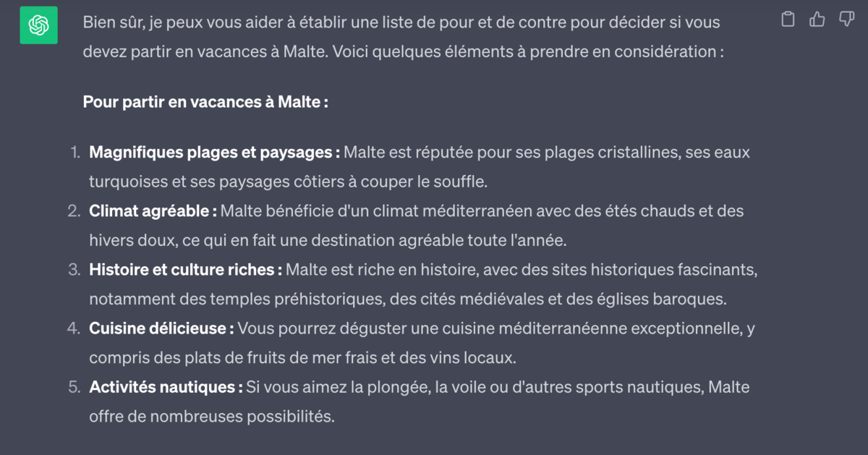Click list item number 1 in the pros list

point(362,166)
